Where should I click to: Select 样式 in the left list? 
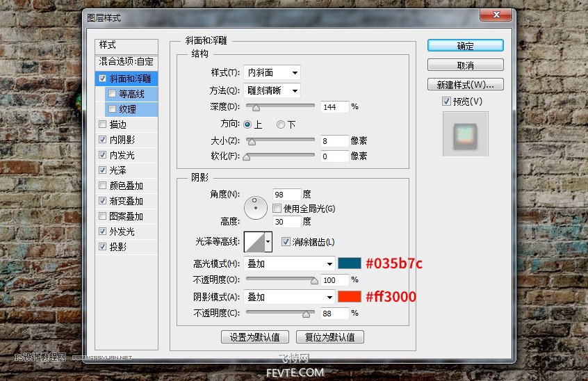click(x=126, y=45)
